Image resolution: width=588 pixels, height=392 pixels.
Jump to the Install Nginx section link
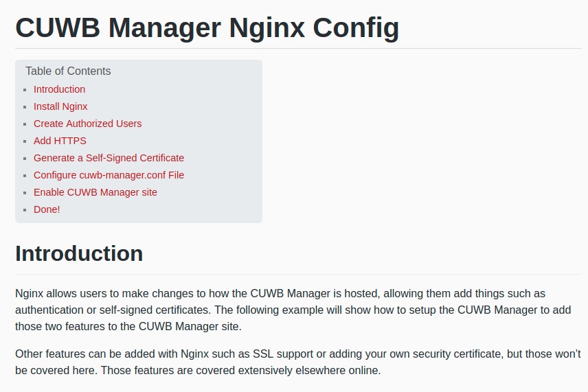coord(60,106)
